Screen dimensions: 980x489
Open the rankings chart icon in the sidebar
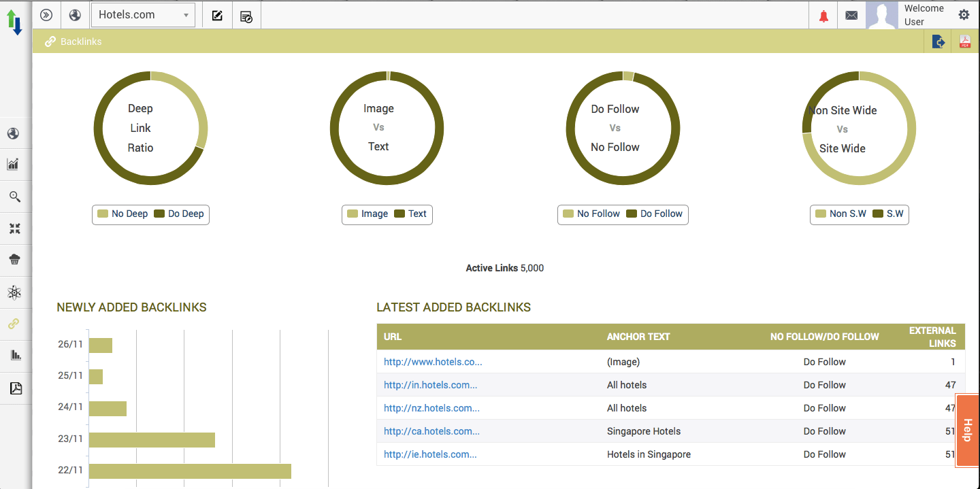pos(14,164)
